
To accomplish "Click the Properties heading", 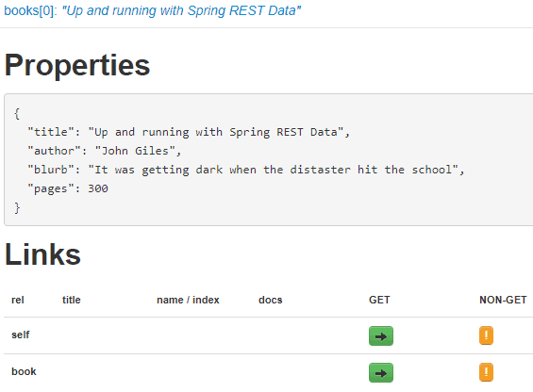I will (x=77, y=65).
